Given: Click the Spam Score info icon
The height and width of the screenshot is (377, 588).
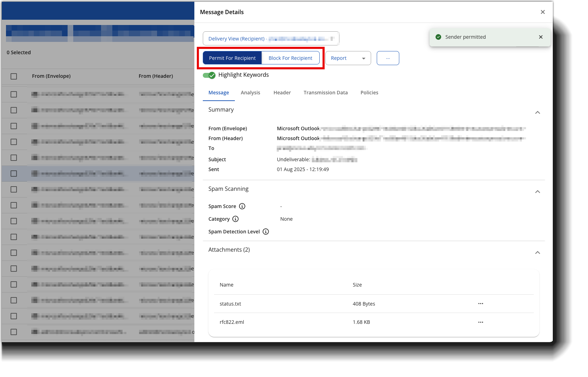Looking at the screenshot, I should pyautogui.click(x=242, y=206).
